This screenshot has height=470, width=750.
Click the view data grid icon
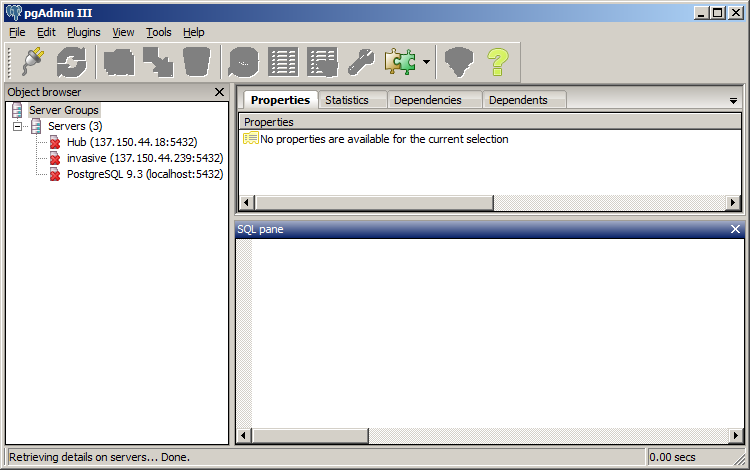[x=283, y=62]
